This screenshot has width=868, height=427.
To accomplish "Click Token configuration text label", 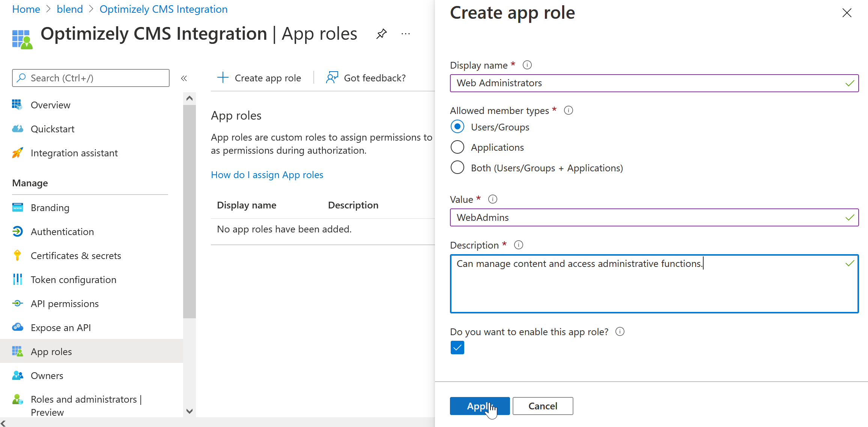I will click(74, 280).
